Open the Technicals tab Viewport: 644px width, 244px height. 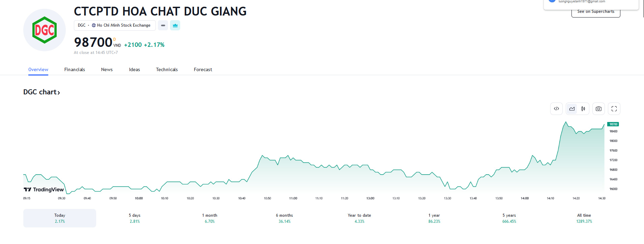[167, 69]
